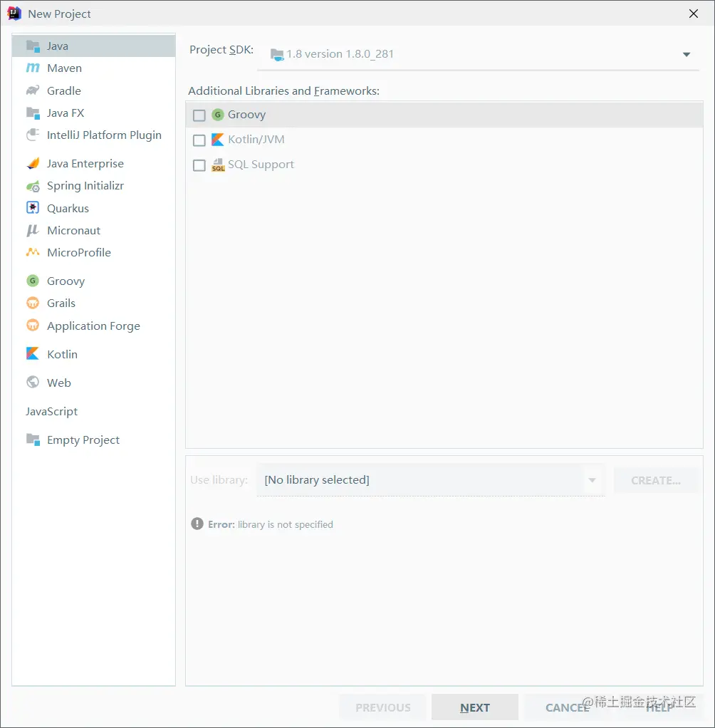Click the Spring Initializr leaf icon

33,186
